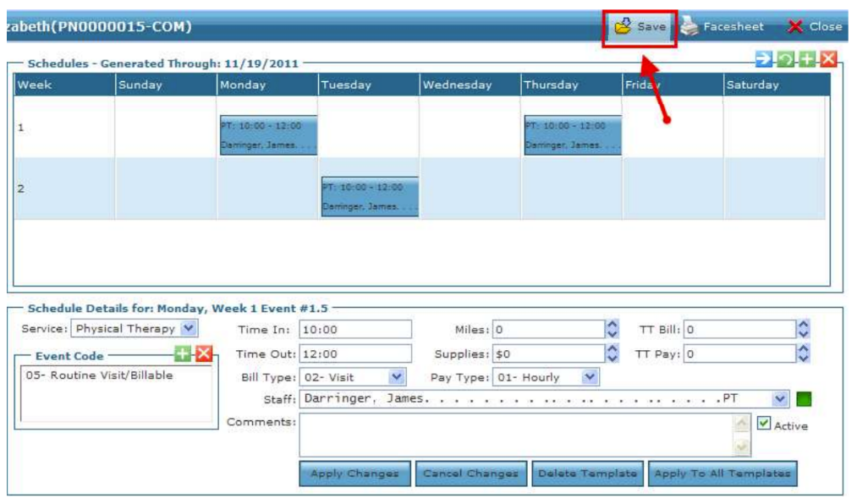
Task: Click into the Time In field
Action: pos(355,329)
